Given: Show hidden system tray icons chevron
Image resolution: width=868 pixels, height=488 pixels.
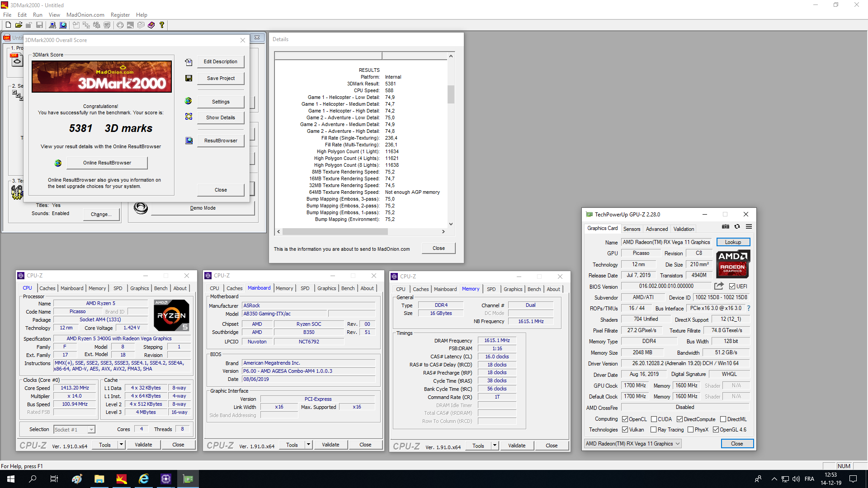Looking at the screenshot, I should tap(774, 479).
